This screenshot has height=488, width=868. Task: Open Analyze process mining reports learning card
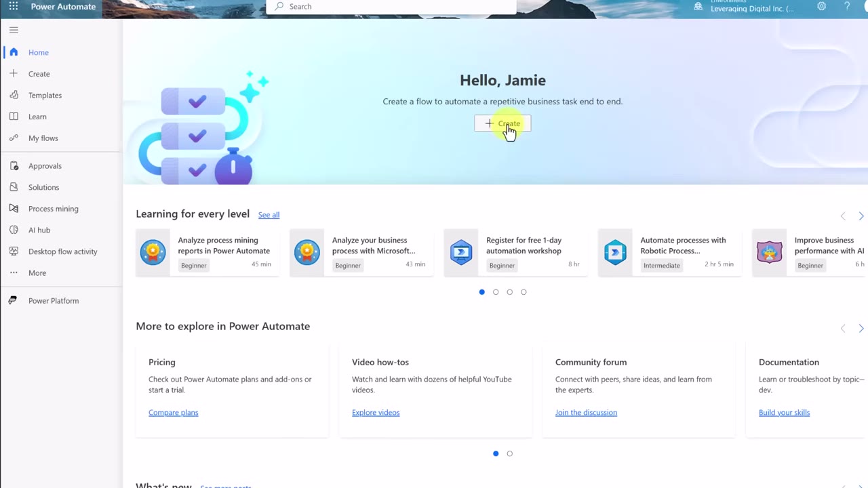pos(208,252)
